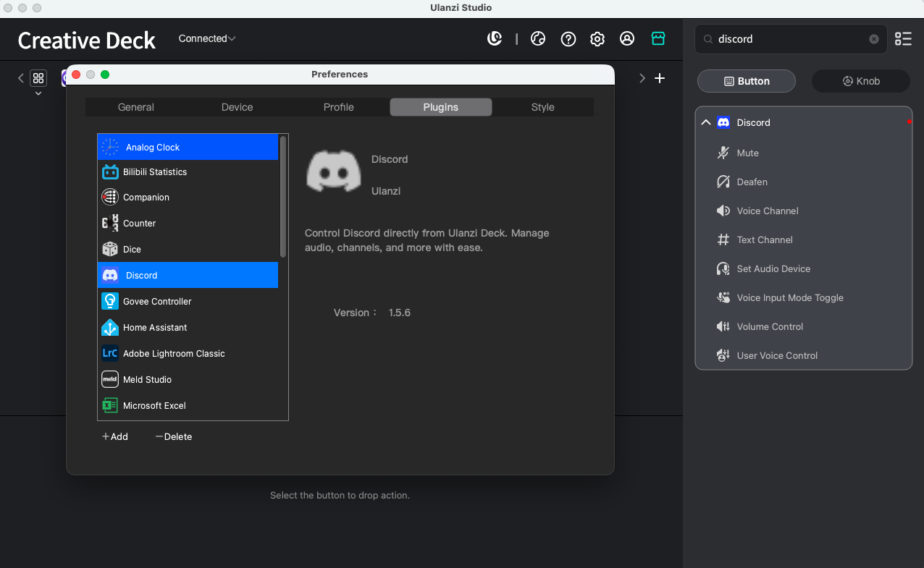Viewport: 924px width, 568px height.
Task: Keep Button mode selected in actions panel
Action: [x=746, y=81]
